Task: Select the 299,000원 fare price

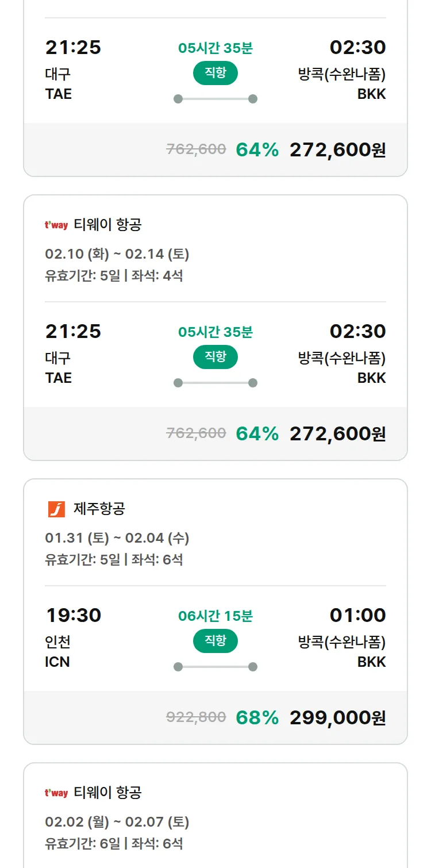Action: (337, 717)
